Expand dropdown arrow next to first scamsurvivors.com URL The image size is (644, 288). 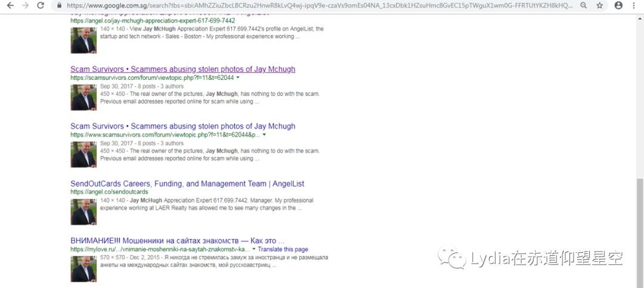(238, 78)
